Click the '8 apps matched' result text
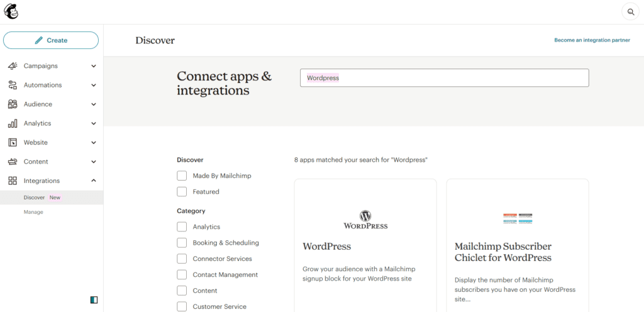The width and height of the screenshot is (644, 312). (x=361, y=160)
